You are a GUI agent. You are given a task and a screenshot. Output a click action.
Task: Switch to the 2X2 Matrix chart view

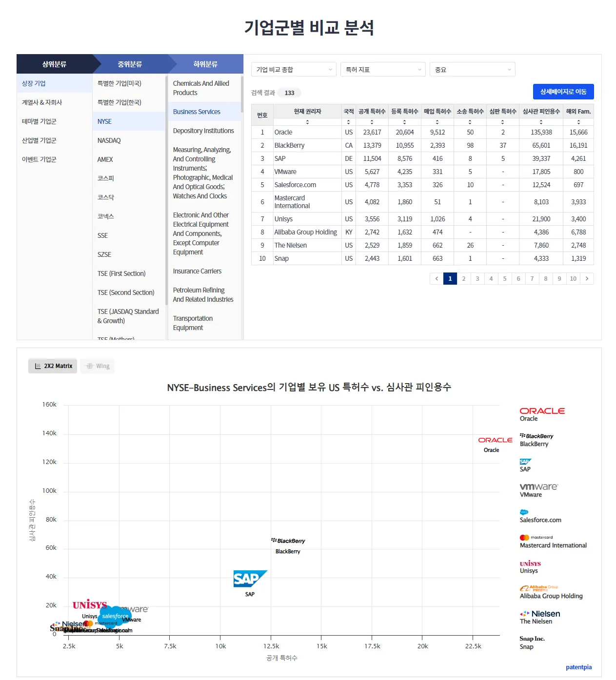click(53, 366)
